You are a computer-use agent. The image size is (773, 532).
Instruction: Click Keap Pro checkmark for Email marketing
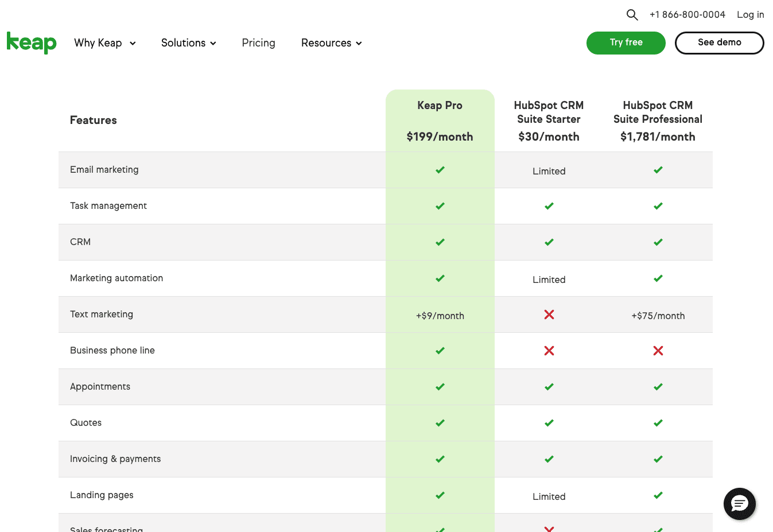tap(440, 170)
